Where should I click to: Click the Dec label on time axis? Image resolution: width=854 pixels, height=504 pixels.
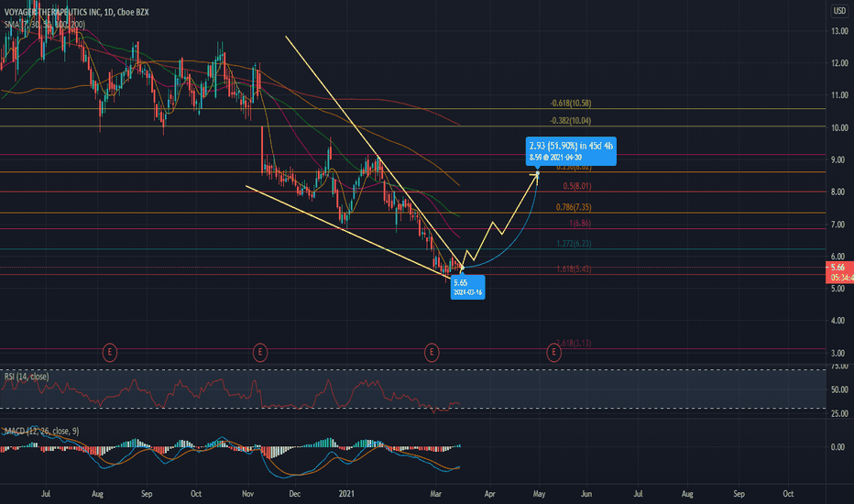[x=294, y=494]
